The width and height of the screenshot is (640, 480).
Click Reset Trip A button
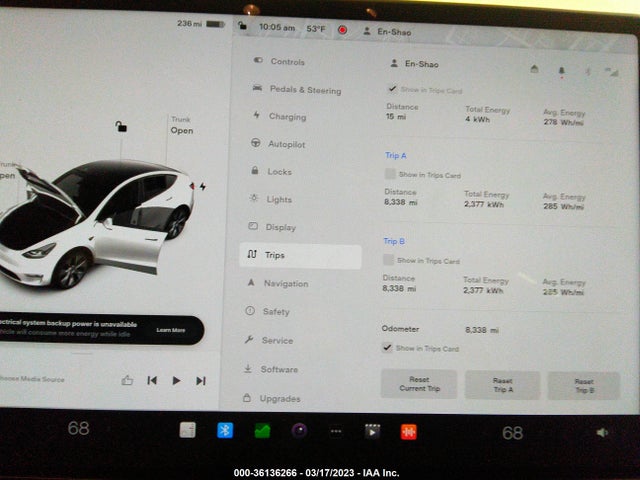[x=502, y=385]
